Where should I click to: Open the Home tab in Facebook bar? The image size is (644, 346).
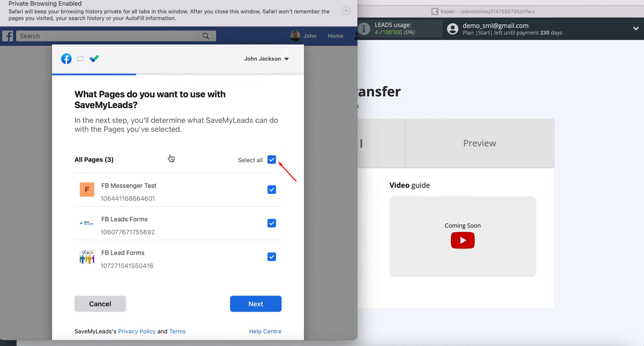[x=335, y=36]
